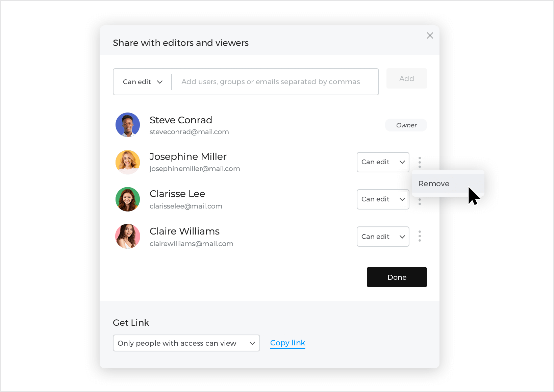Focus the add users or emails field
The width and height of the screenshot is (554, 392).
[275, 82]
